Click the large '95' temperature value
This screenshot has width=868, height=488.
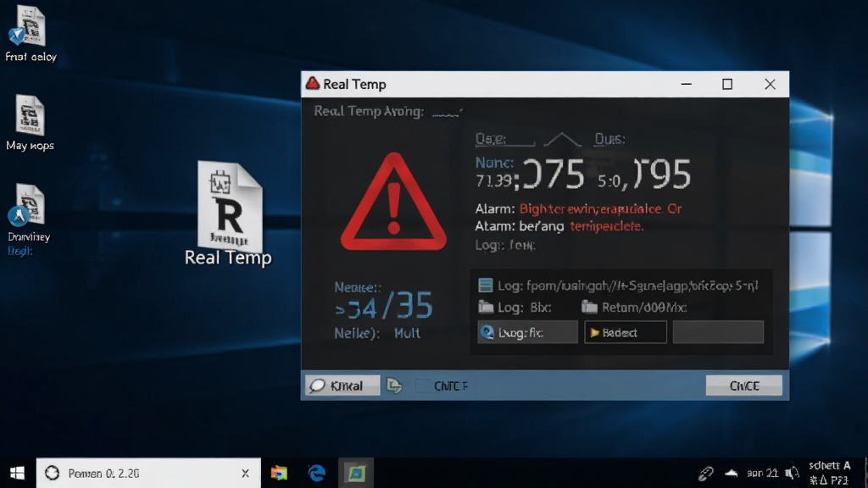670,175
